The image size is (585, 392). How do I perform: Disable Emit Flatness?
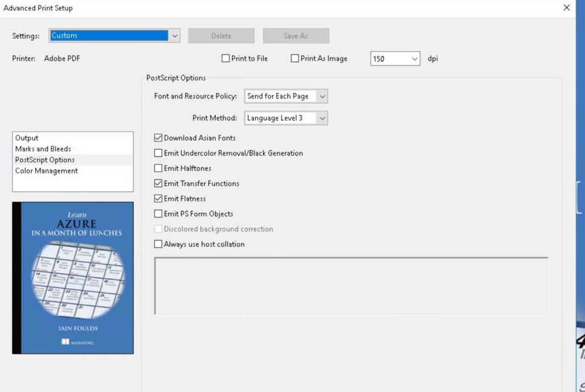158,198
